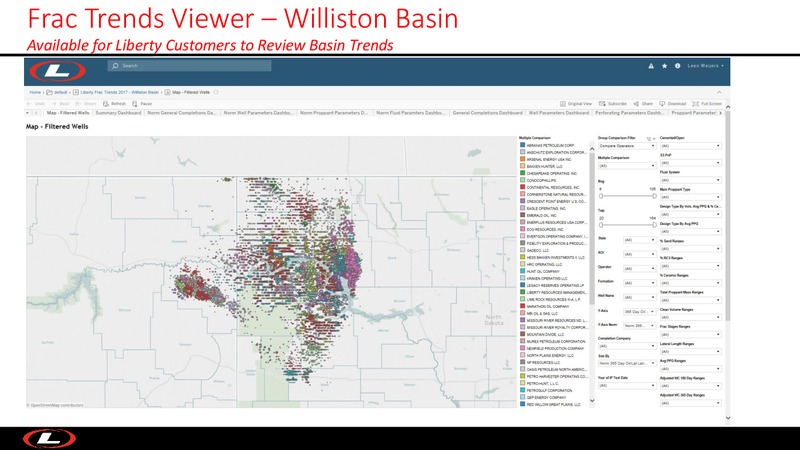Click the Download icon in the toolbar
Screen dimensions: 800x450
coord(662,104)
